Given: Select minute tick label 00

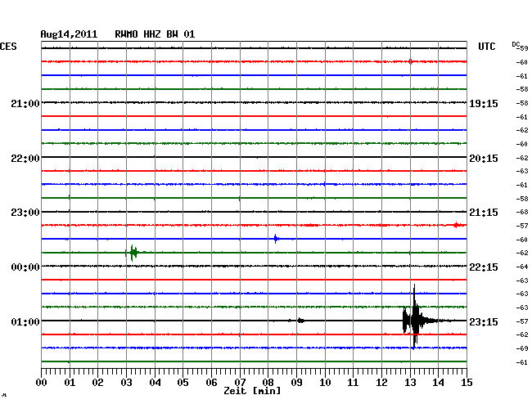Looking at the screenshot, I should point(42,383).
